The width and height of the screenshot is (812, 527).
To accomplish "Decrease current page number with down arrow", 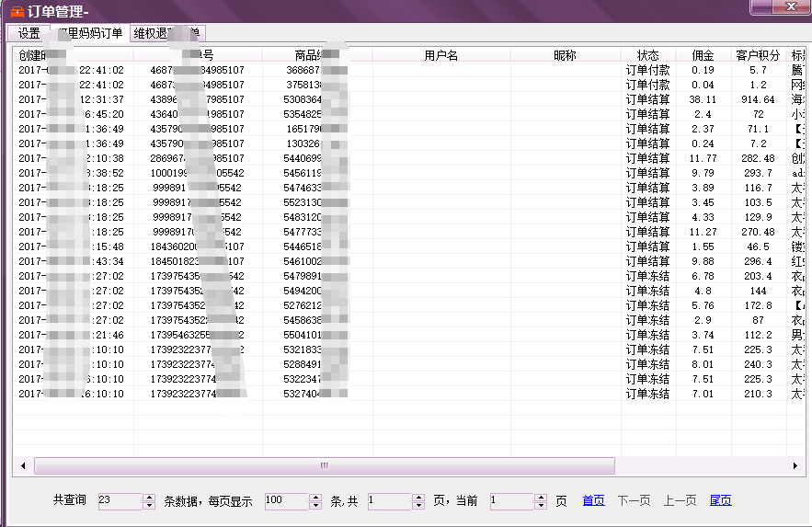I will tap(541, 505).
